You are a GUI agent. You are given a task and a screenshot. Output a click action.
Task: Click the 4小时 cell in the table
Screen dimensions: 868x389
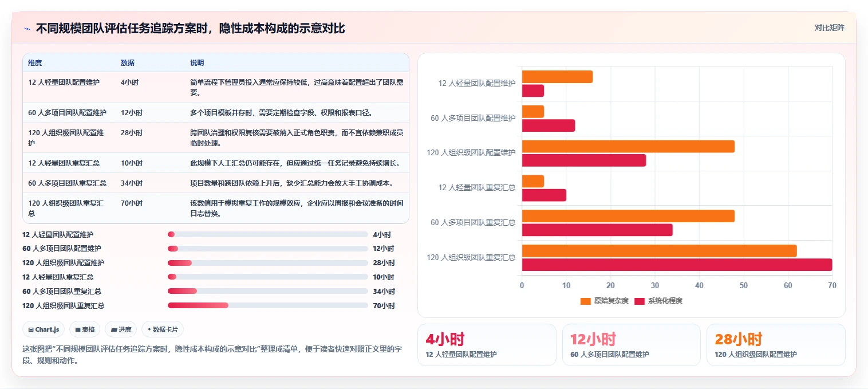click(129, 82)
